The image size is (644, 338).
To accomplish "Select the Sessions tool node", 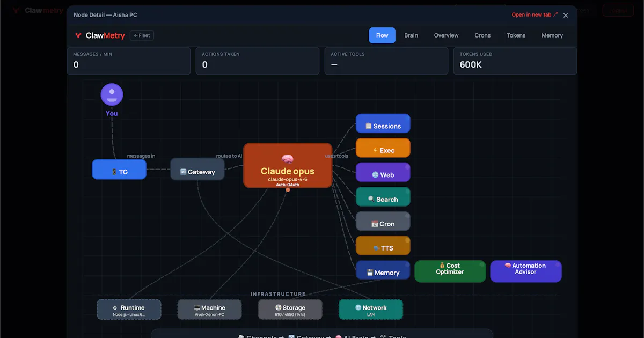I will [383, 123].
